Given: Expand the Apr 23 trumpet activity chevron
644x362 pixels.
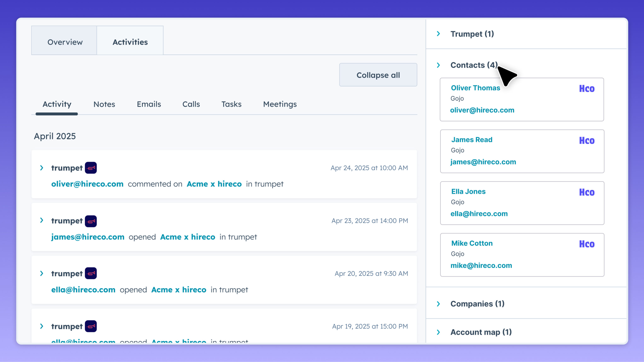Looking at the screenshot, I should [x=42, y=220].
